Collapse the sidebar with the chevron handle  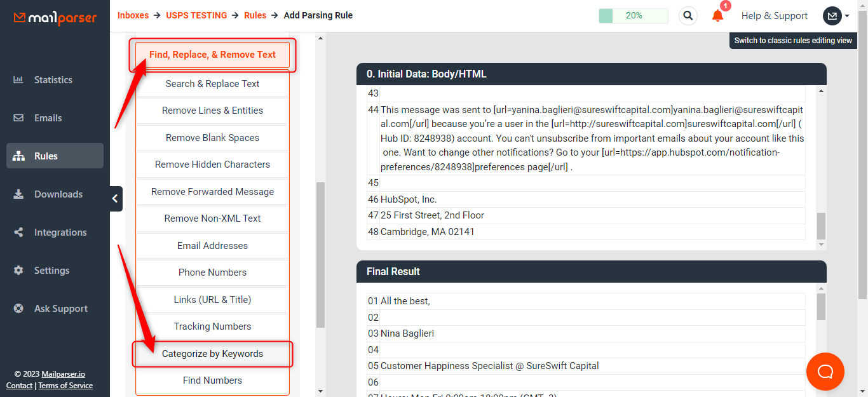coord(115,199)
